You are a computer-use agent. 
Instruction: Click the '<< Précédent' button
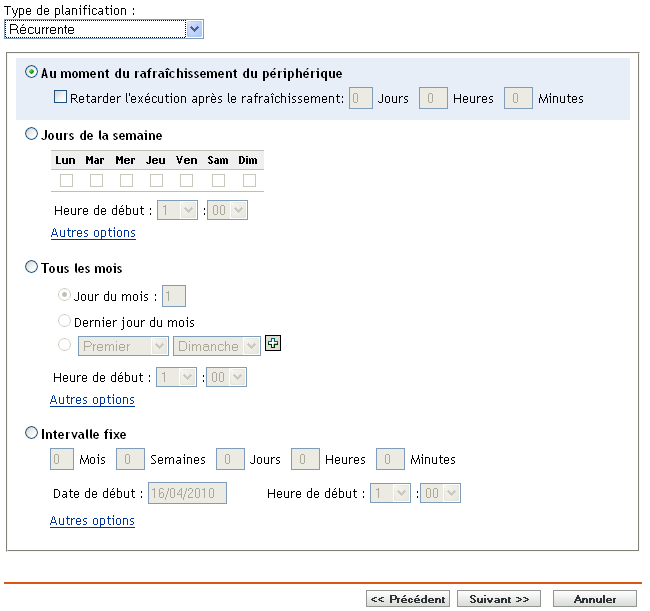(408, 599)
